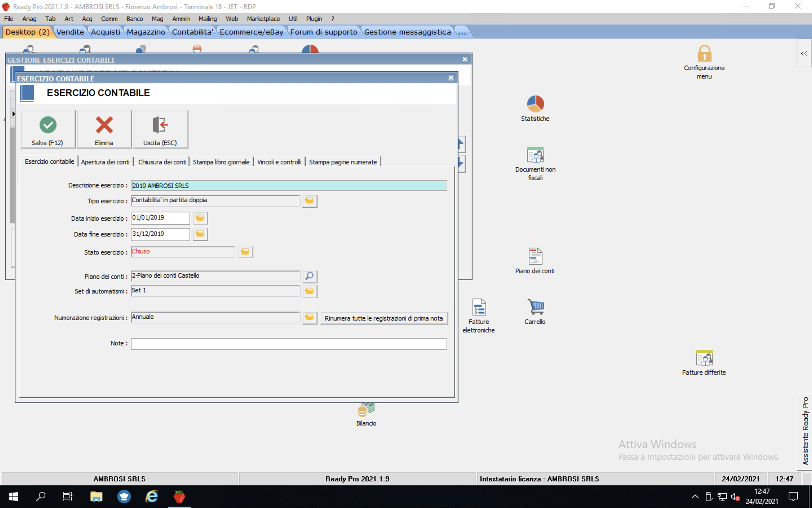Open the File menu
Image resolution: width=812 pixels, height=508 pixels.
(9, 19)
